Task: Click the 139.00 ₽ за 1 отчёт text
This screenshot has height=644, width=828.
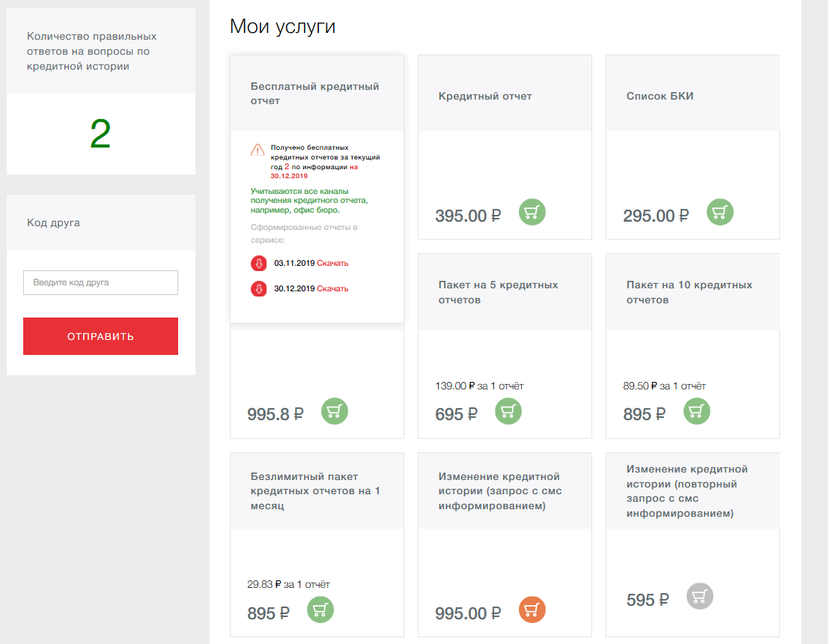Action: coord(479,386)
